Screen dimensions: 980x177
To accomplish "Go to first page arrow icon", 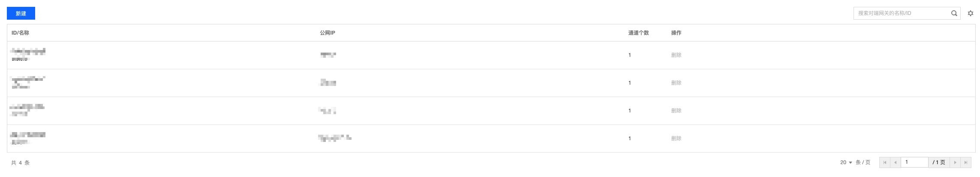I will [884, 162].
